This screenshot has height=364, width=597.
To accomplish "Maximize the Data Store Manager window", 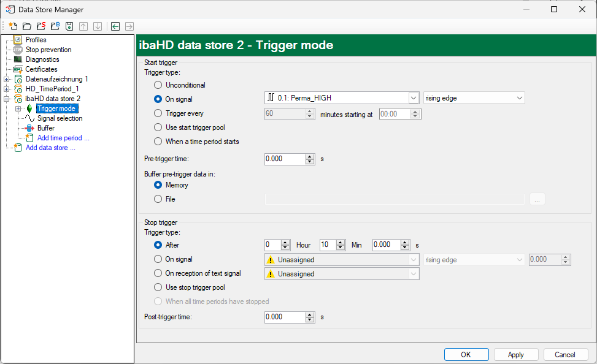I will [x=554, y=9].
